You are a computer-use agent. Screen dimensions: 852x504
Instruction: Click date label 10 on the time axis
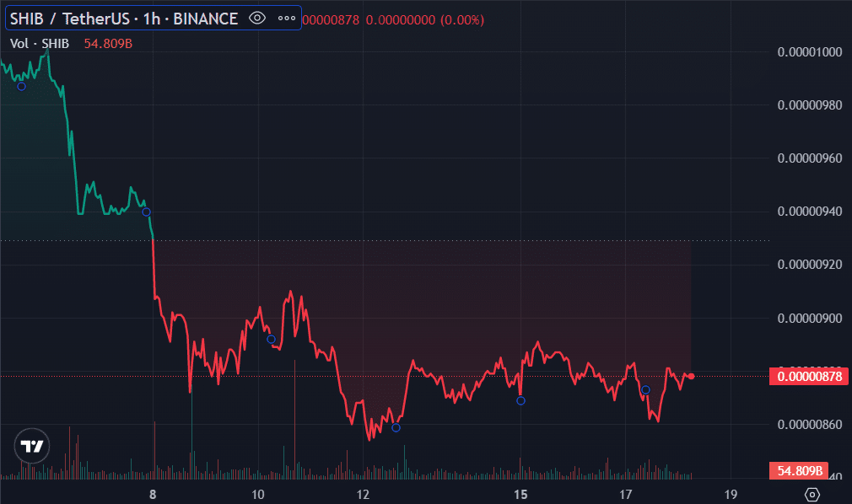[x=258, y=494]
